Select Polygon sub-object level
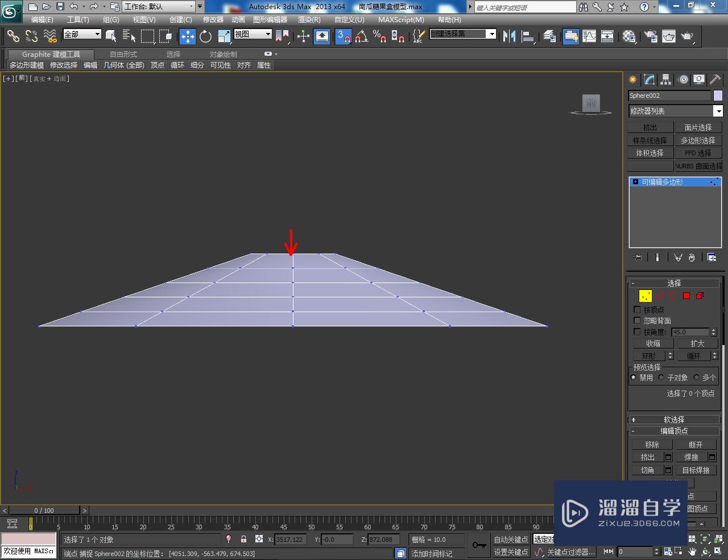 point(686,296)
